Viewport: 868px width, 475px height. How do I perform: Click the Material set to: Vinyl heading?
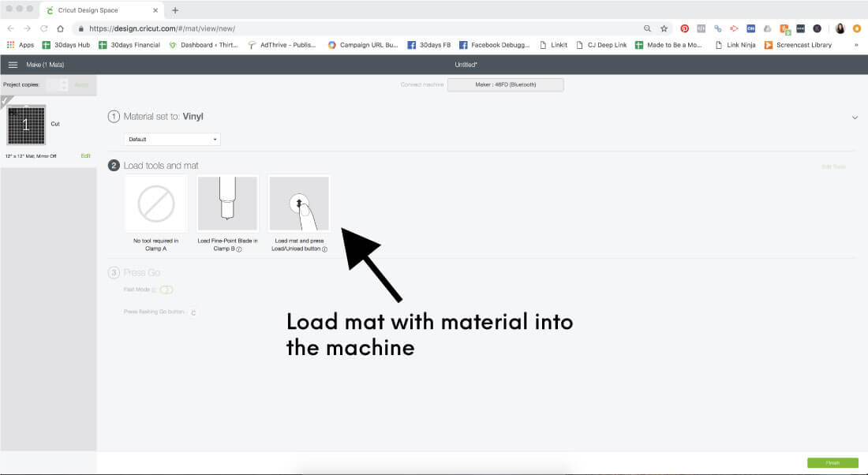(163, 117)
